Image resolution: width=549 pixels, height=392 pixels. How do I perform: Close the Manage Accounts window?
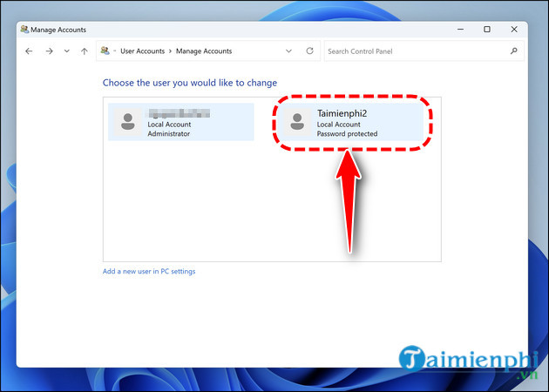tap(514, 30)
